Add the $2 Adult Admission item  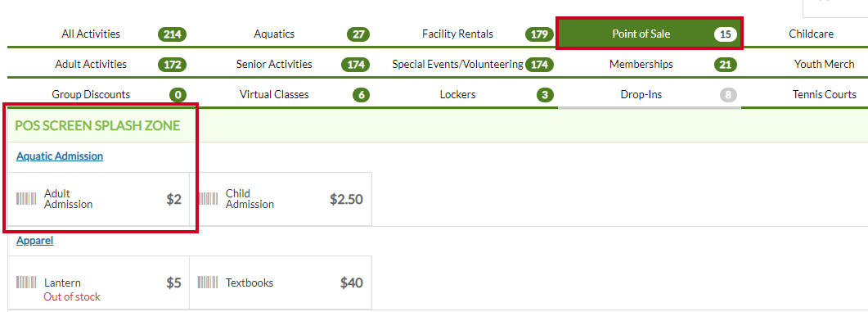(98, 199)
